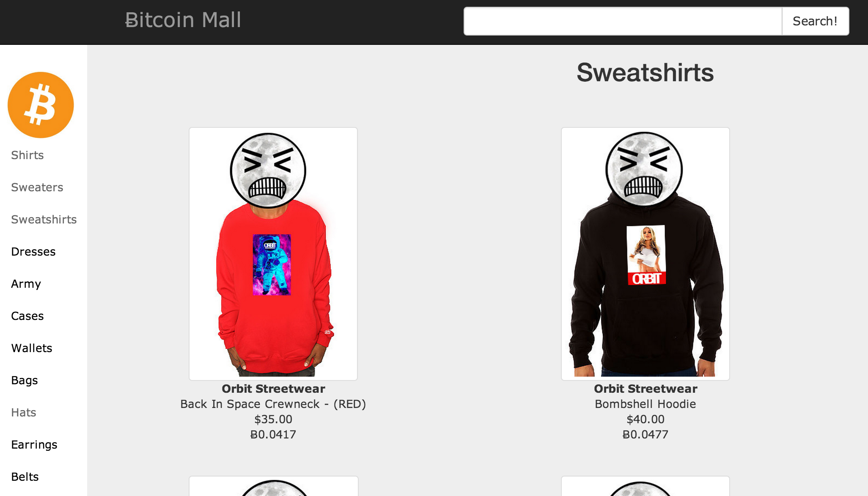Click Orbit Streetwear brand above Bombshell Hoodie
The height and width of the screenshot is (496, 868).
pos(646,389)
